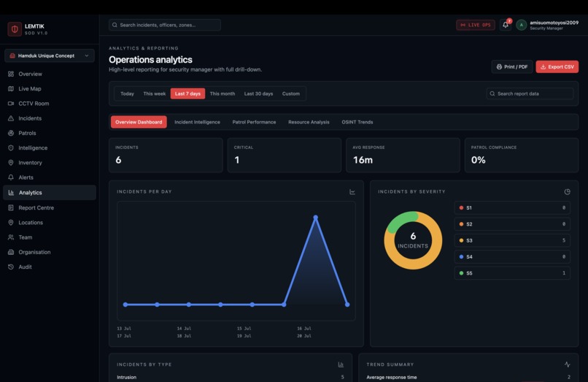Switch to the Overview Dashboard tab
This screenshot has height=382, width=588.
click(139, 122)
